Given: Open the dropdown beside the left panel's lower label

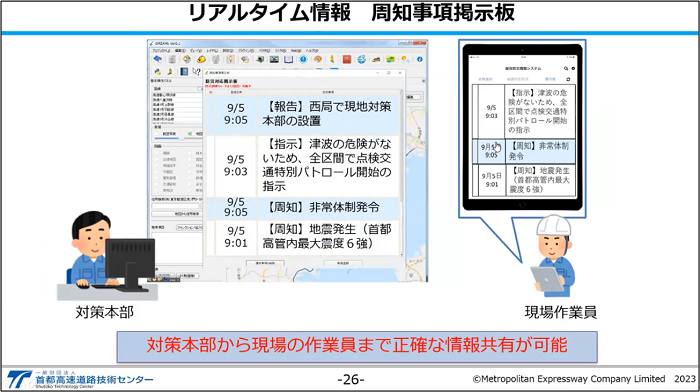Looking at the screenshot, I should click(190, 227).
